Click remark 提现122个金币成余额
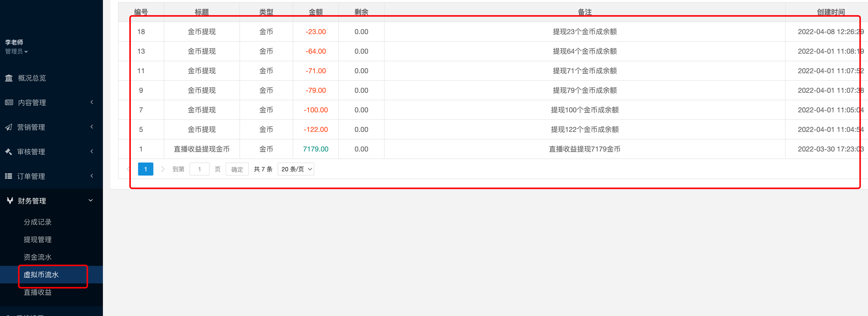Viewport: 868px width, 316px height. pos(585,129)
